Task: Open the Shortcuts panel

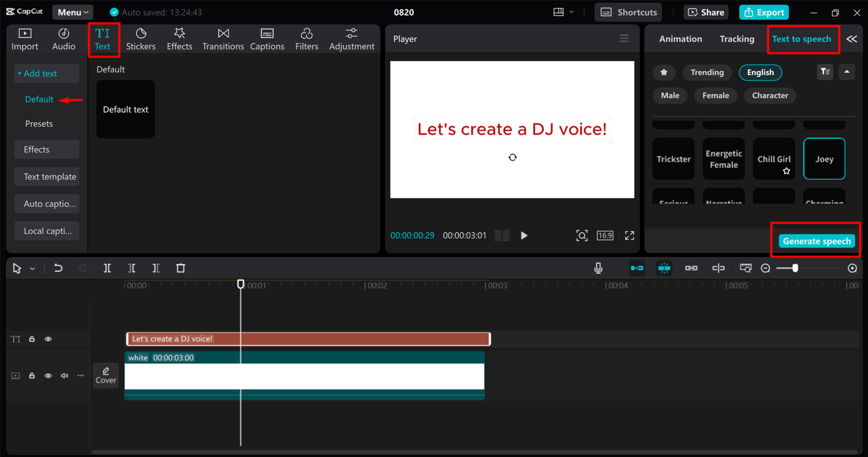Action: [x=629, y=12]
